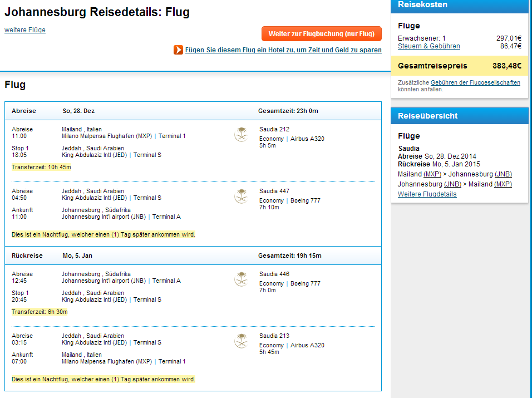Viewport: 532px width, 398px height.
Task: Click 'Saudia 212' flight number
Action: [x=274, y=129]
